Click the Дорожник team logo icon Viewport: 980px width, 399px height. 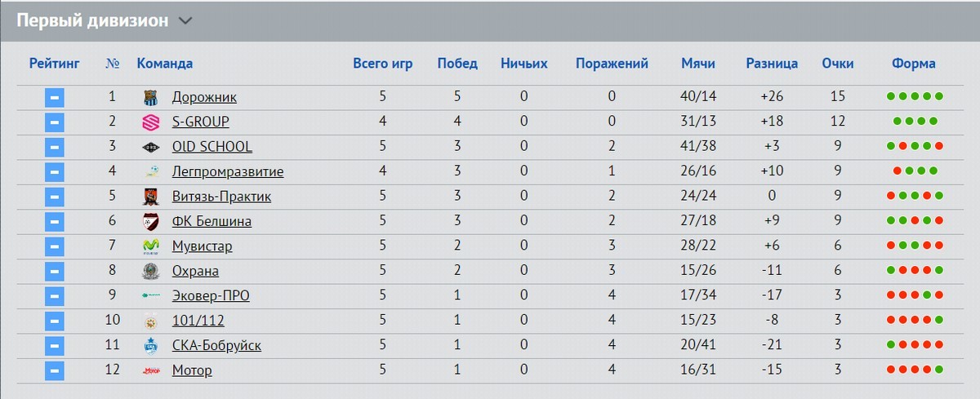click(151, 98)
